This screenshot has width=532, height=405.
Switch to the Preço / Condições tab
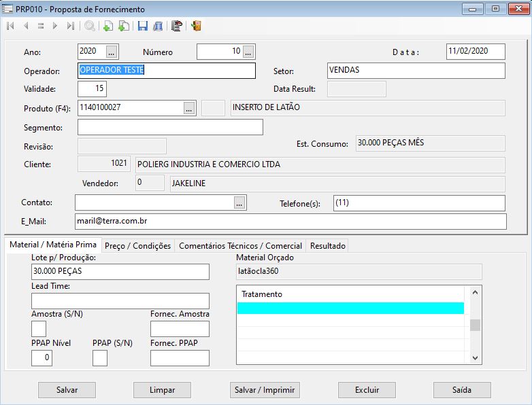[138, 246]
